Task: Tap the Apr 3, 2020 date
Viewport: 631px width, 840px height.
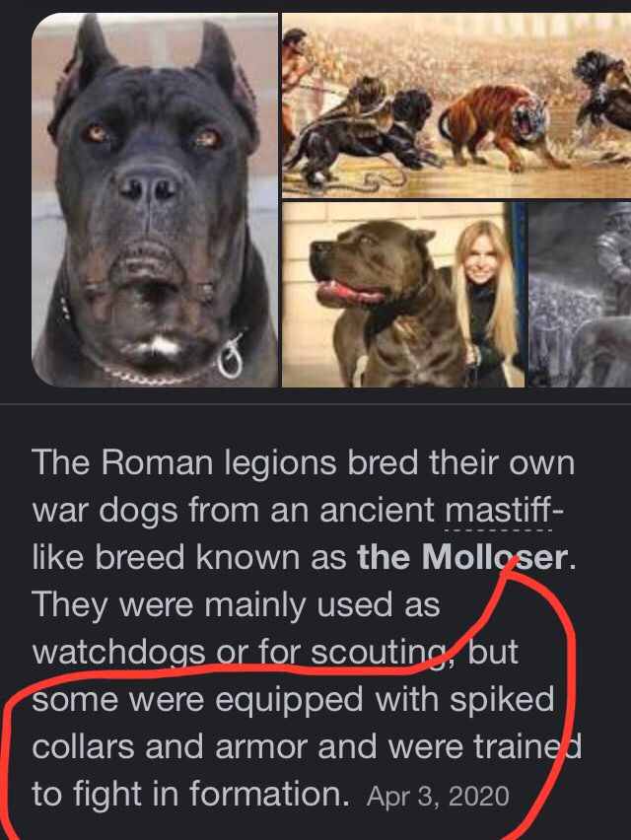Action: click(x=438, y=796)
